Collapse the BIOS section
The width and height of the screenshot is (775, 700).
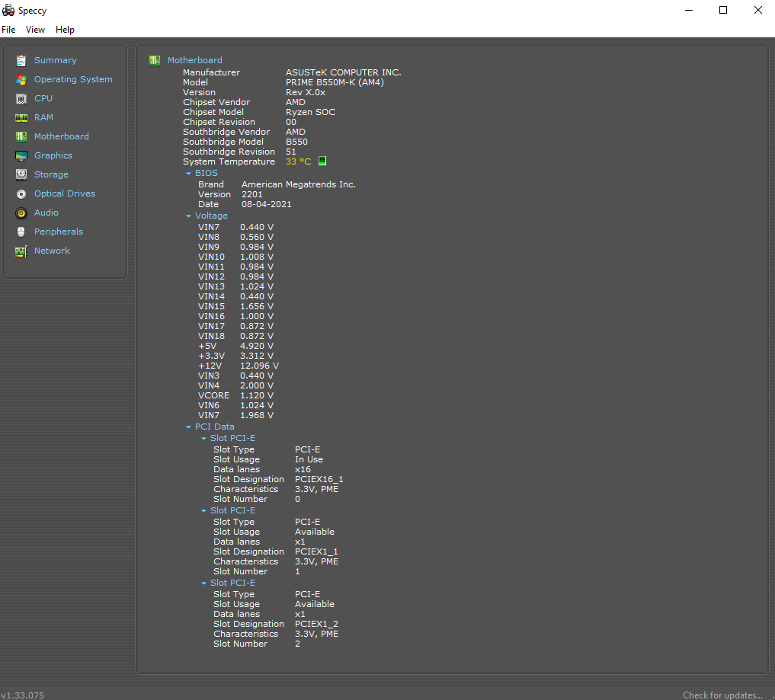pyautogui.click(x=188, y=174)
